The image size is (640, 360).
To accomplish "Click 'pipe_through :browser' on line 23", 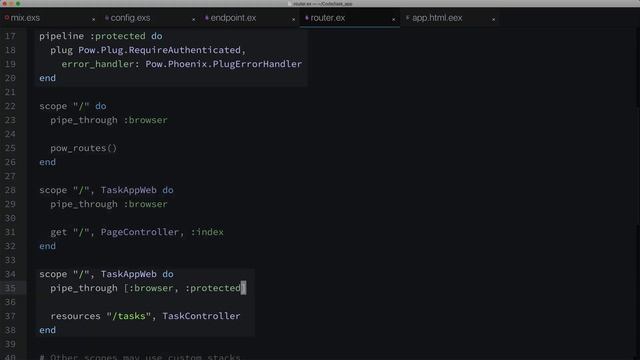I will (x=109, y=120).
